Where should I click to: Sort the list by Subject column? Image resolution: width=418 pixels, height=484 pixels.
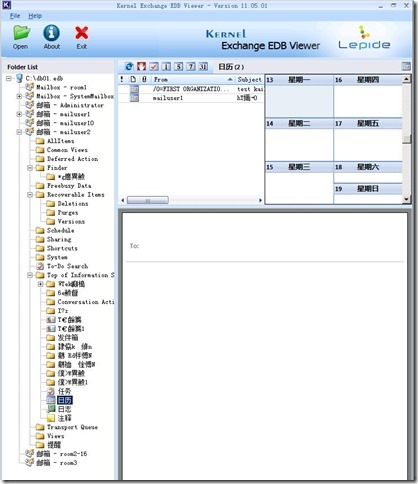coord(250,79)
